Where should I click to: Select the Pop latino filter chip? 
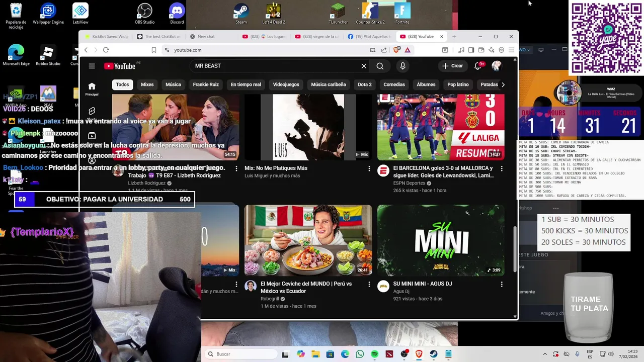tap(458, 84)
